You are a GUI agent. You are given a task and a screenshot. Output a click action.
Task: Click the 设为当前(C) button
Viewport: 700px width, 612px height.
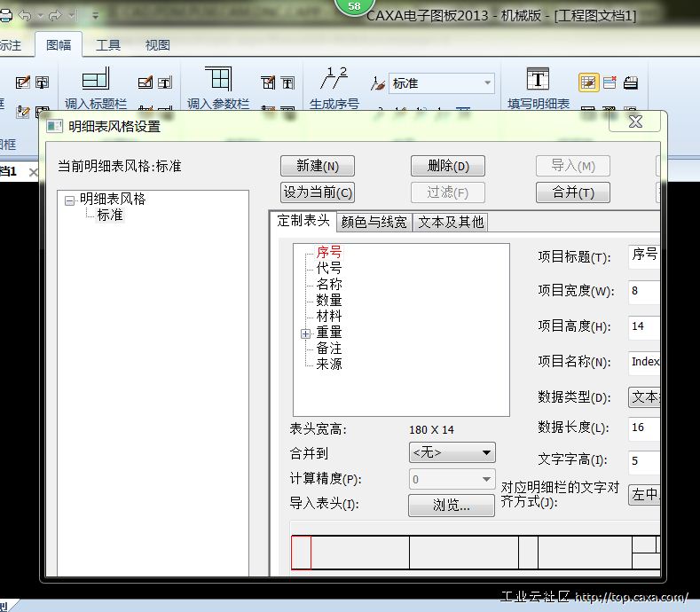[x=318, y=192]
